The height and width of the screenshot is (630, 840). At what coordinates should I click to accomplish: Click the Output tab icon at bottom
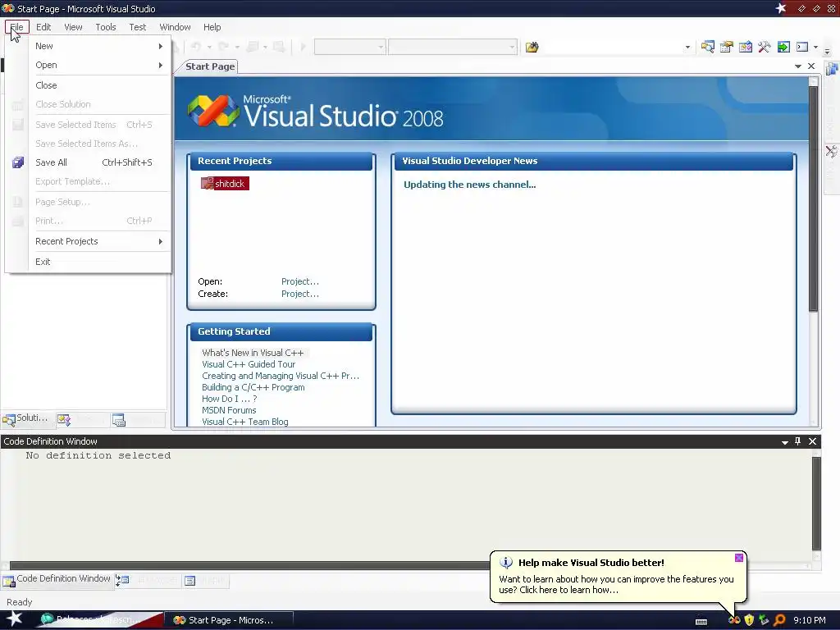click(190, 581)
